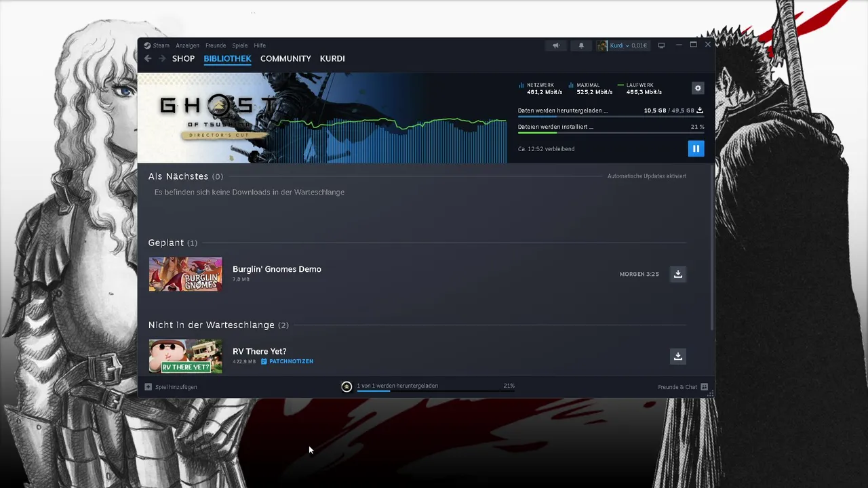
Task: Open the Anzeigen menu
Action: (x=188, y=45)
